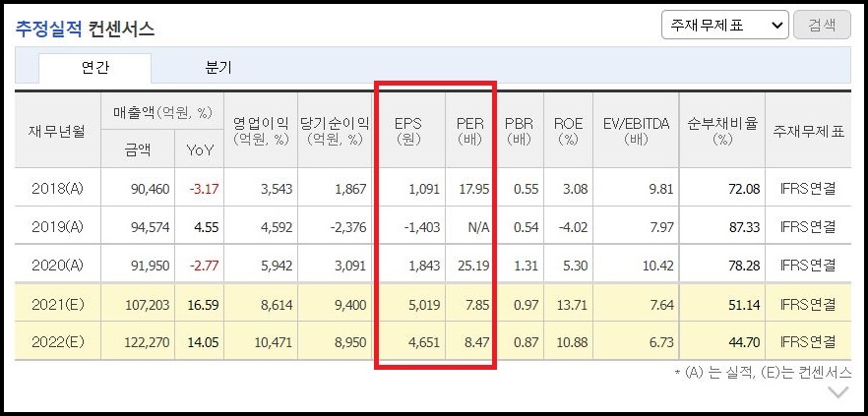Click net debt ratio value 87.33

point(744,227)
